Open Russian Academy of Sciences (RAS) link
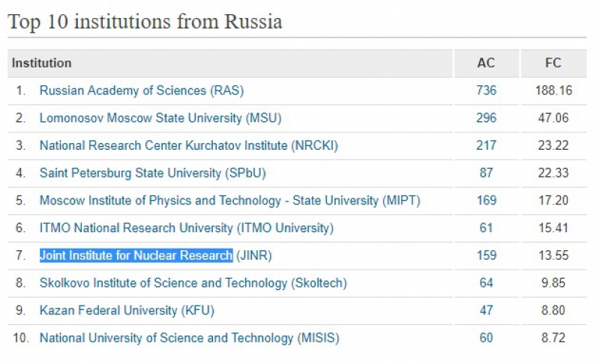Viewport: 600px width, 364px height. coord(141,91)
